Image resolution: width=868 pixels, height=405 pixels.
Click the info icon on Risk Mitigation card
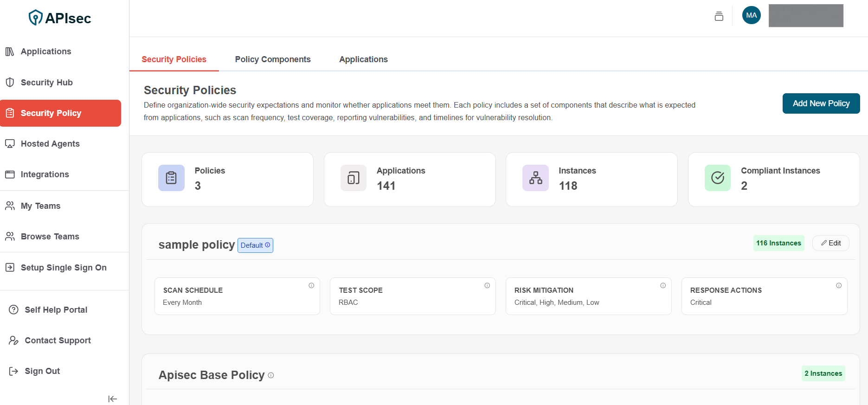pyautogui.click(x=663, y=286)
